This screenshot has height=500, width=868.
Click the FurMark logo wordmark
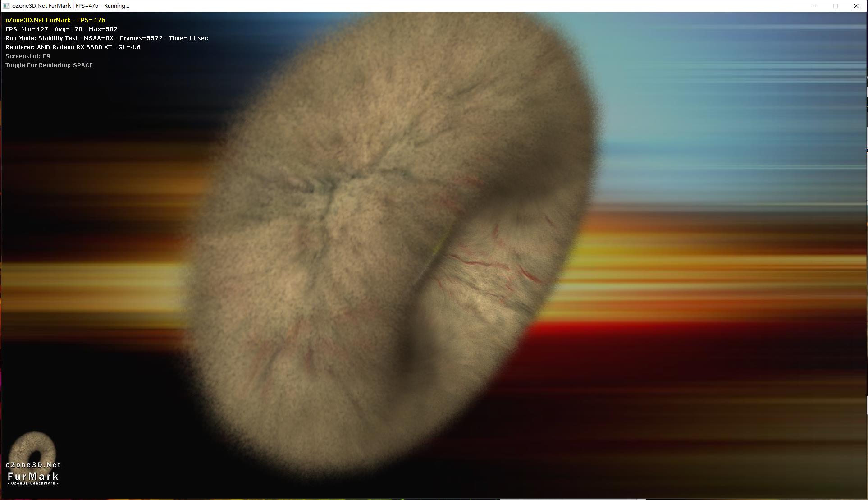33,476
